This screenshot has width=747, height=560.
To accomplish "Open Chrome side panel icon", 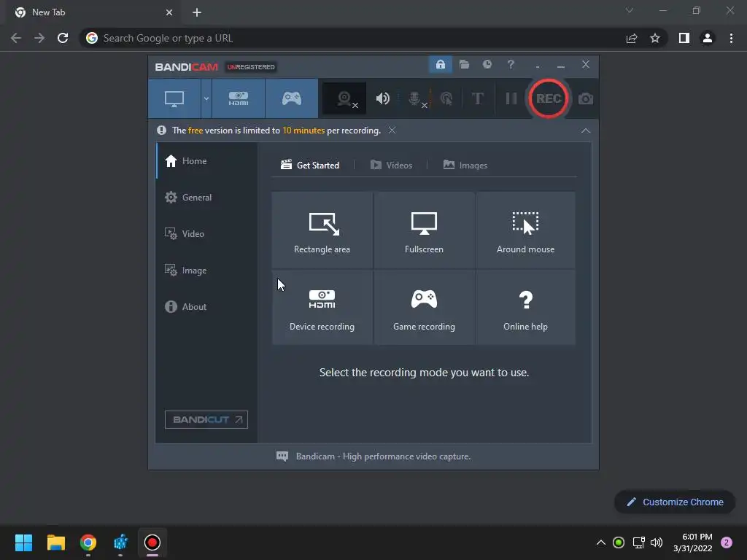I will (684, 38).
